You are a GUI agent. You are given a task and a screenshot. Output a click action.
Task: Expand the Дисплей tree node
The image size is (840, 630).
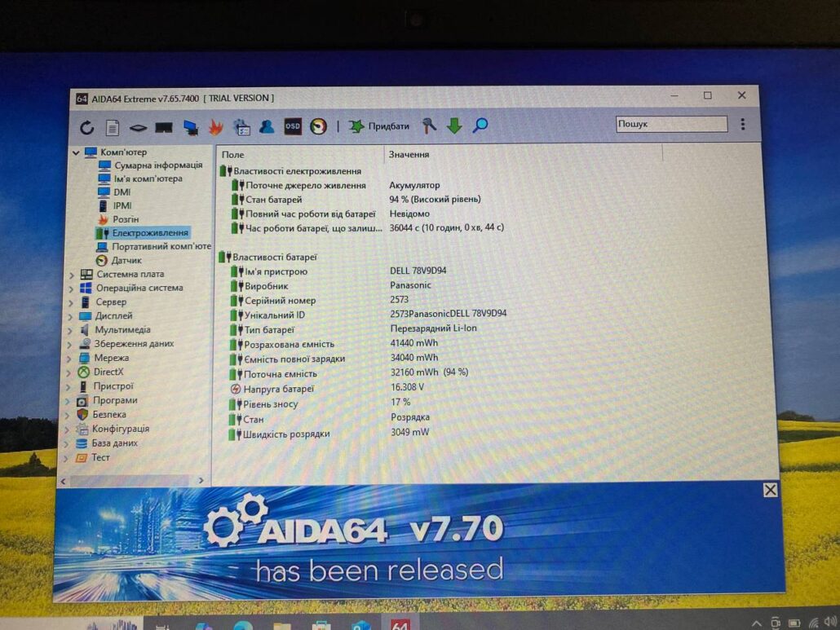pos(70,317)
